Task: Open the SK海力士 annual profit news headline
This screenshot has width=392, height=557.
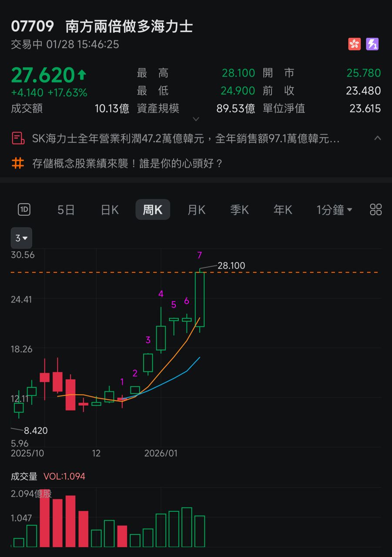Action: coord(186,139)
